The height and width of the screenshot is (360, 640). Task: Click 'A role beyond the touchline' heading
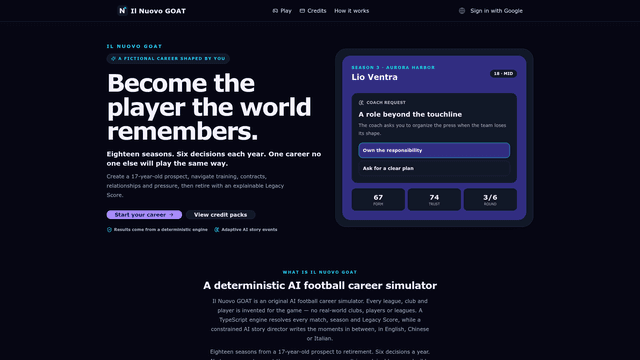[410, 114]
